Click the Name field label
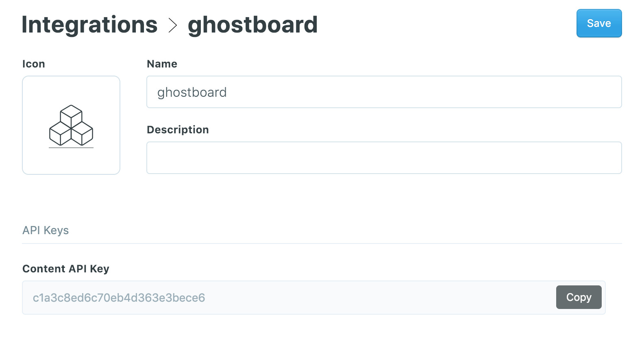Image resolution: width=644 pixels, height=348 pixels. tap(162, 64)
